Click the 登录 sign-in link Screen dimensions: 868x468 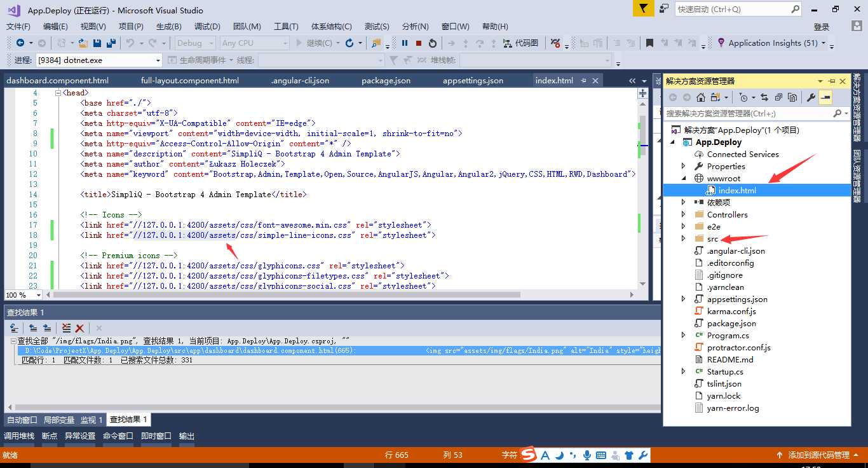pos(822,27)
